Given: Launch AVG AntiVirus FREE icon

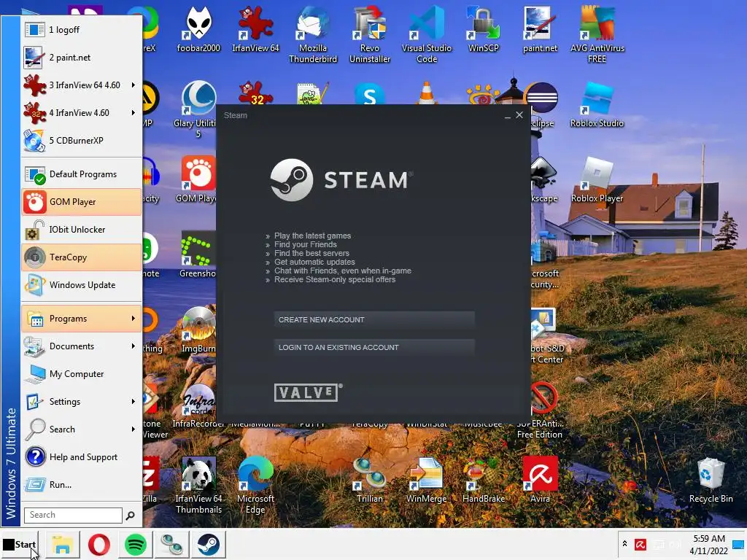Looking at the screenshot, I should click(x=597, y=34).
